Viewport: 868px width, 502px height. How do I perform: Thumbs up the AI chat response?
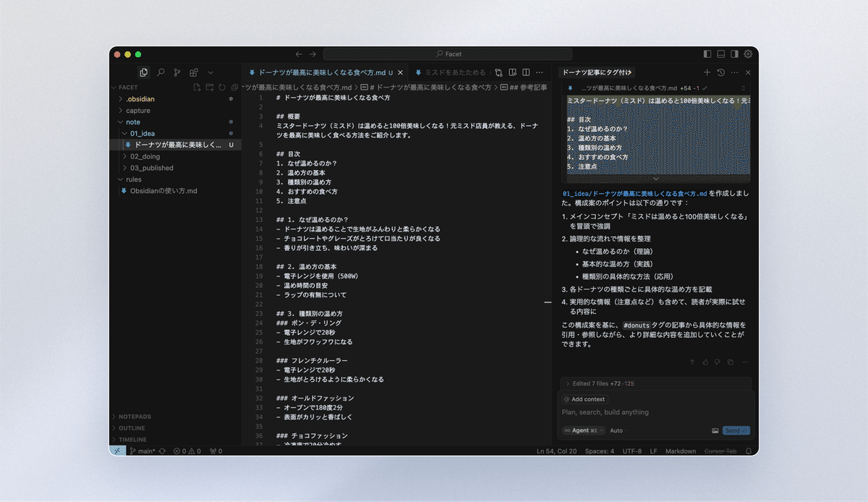[705, 362]
